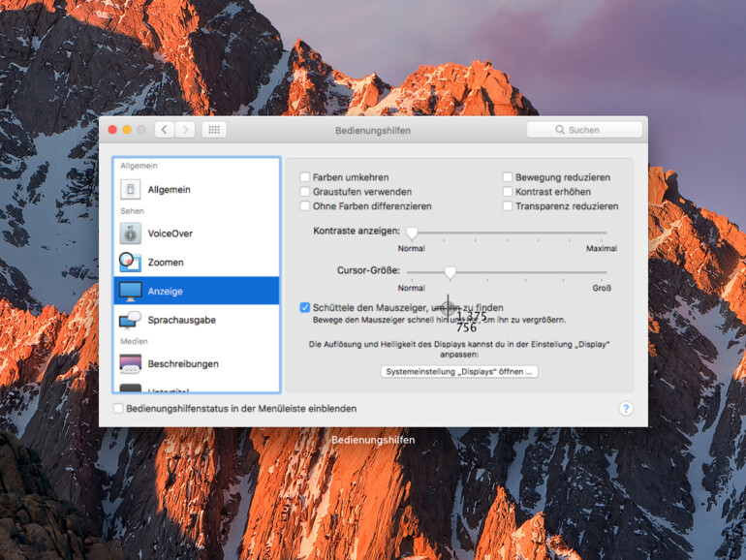Click the Normal label under Kontraste anzeigen
The width and height of the screenshot is (746, 560).
pyautogui.click(x=412, y=248)
